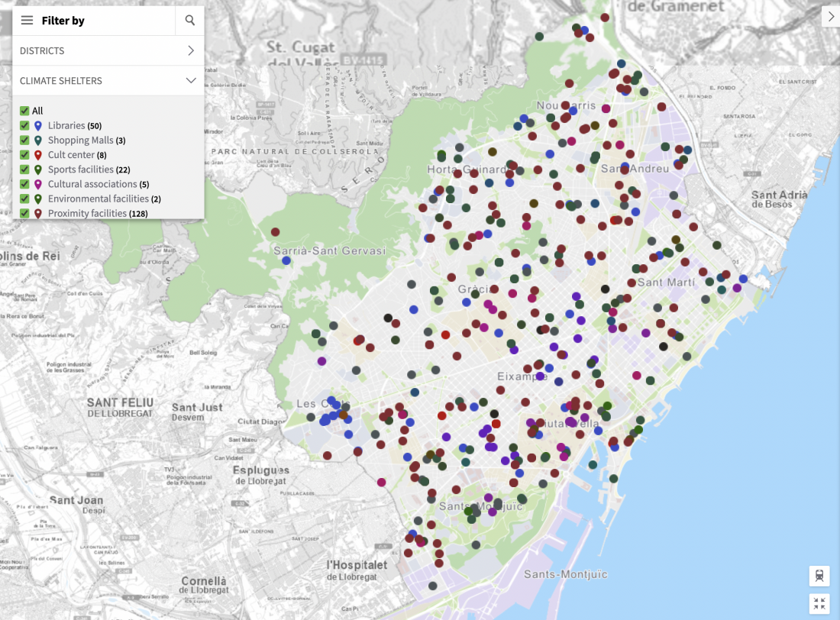
Task: Click the Shopping Malls (3) label
Action: click(x=87, y=140)
